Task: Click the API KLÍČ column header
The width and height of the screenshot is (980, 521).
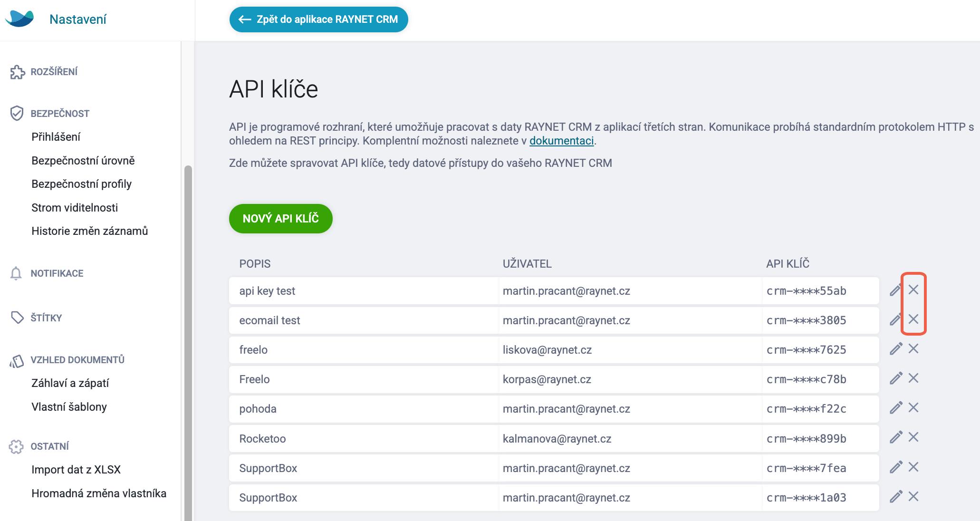Action: point(788,264)
